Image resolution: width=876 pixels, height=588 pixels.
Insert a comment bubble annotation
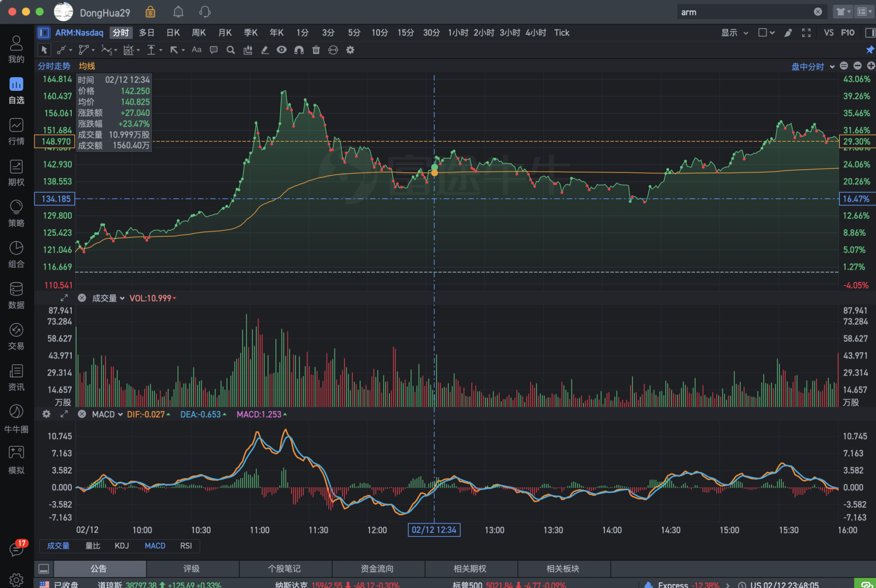pos(214,50)
